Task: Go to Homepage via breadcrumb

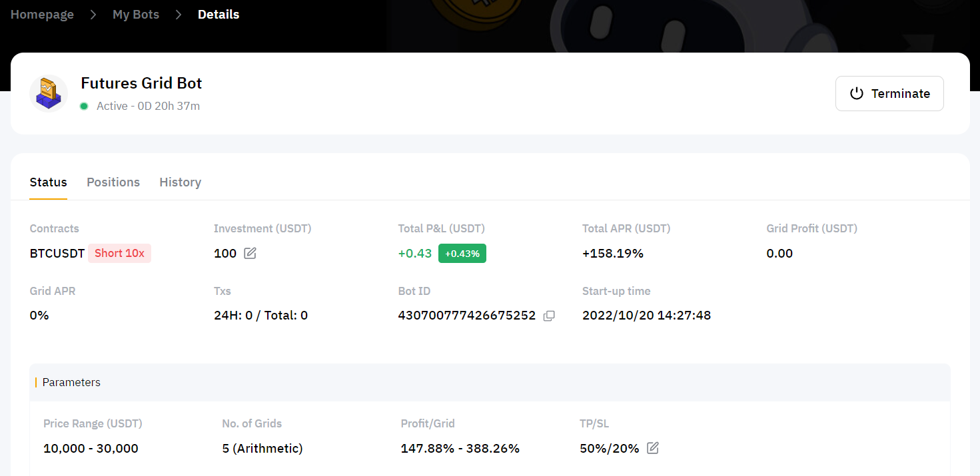Action: (x=42, y=15)
